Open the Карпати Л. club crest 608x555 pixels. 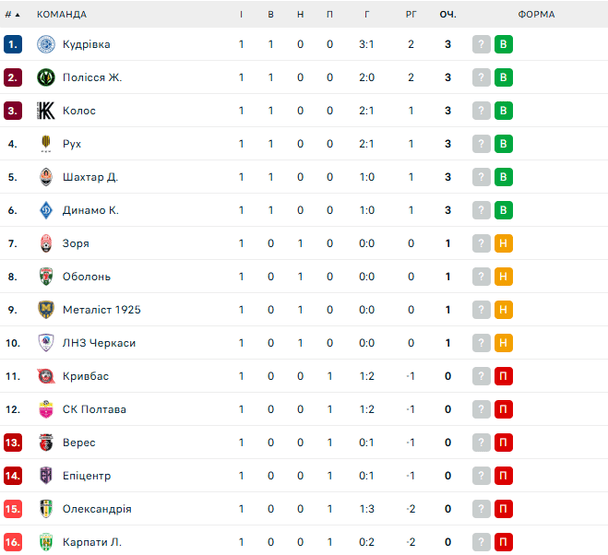click(x=46, y=542)
